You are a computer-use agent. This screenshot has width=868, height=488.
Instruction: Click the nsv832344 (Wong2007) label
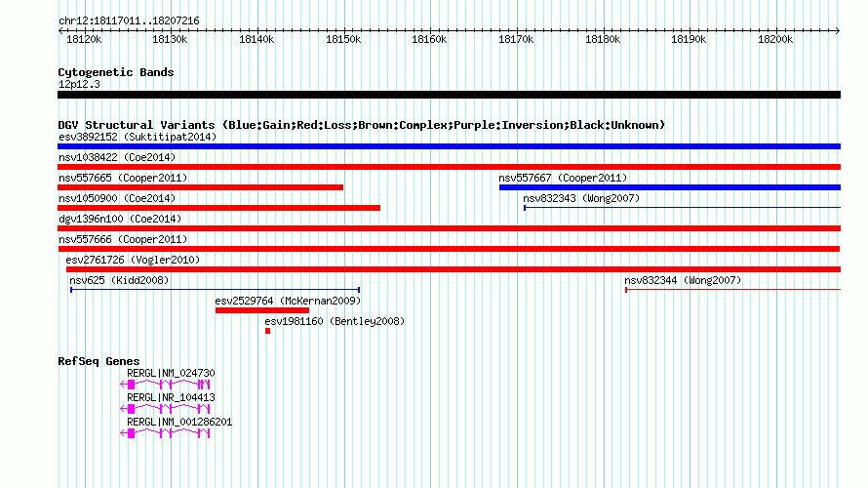pyautogui.click(x=683, y=280)
